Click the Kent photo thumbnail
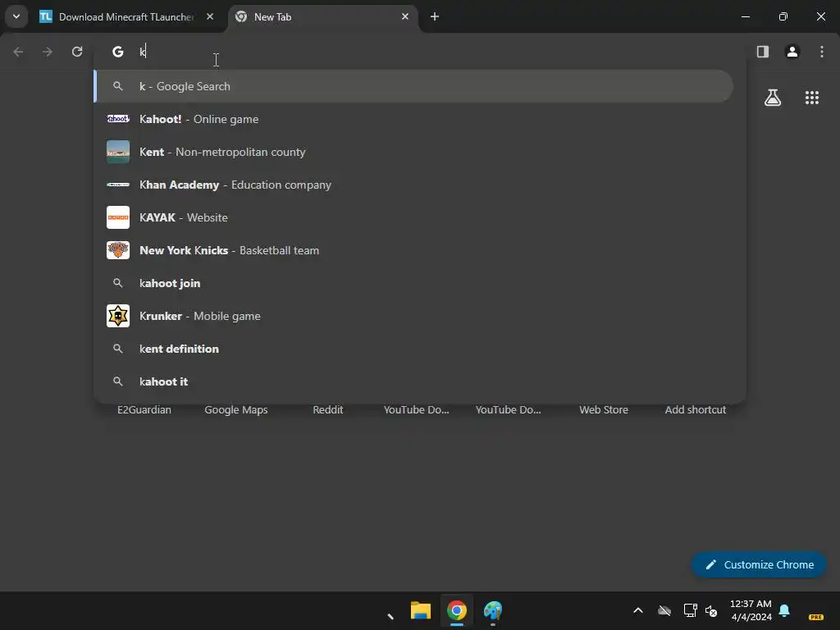840x630 pixels. [118, 152]
